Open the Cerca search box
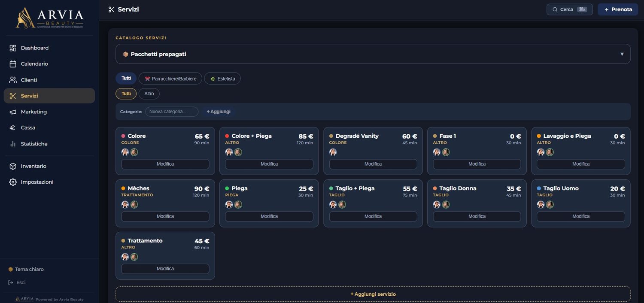This screenshot has width=644, height=303. click(570, 9)
